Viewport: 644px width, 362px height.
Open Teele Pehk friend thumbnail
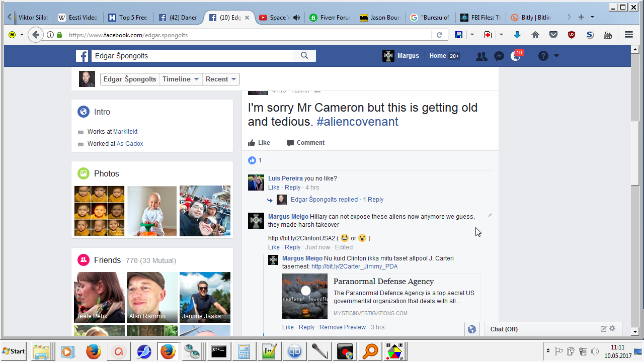99,297
